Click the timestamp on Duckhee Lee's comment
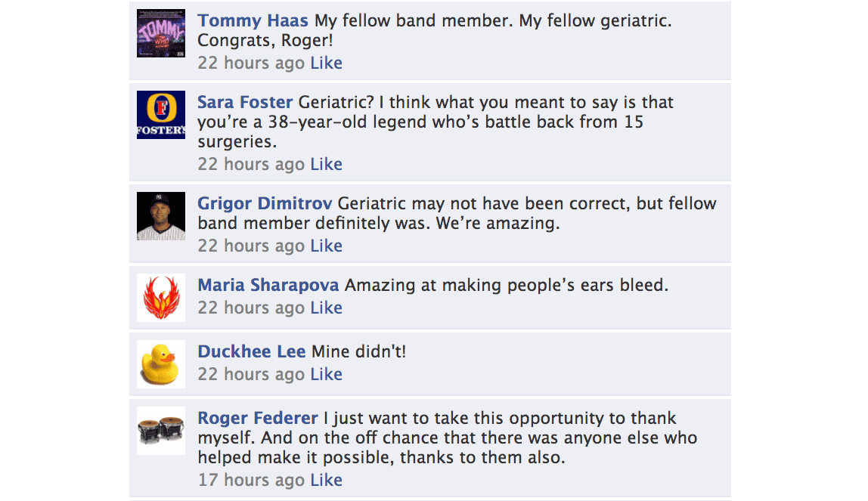Viewport: 868px width, 501px height. pyautogui.click(x=251, y=374)
